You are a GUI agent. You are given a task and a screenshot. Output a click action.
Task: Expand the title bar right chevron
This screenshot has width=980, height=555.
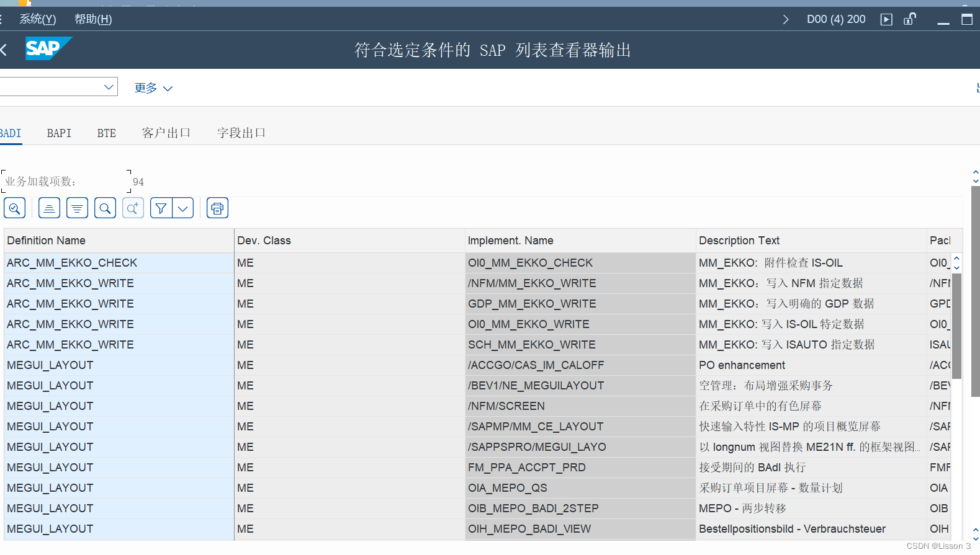786,19
